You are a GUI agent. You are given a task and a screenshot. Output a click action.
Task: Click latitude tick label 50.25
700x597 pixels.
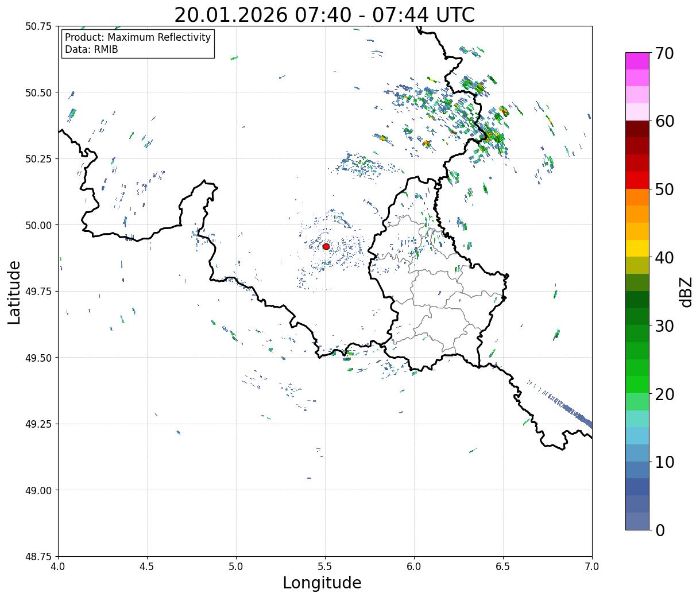click(38, 159)
